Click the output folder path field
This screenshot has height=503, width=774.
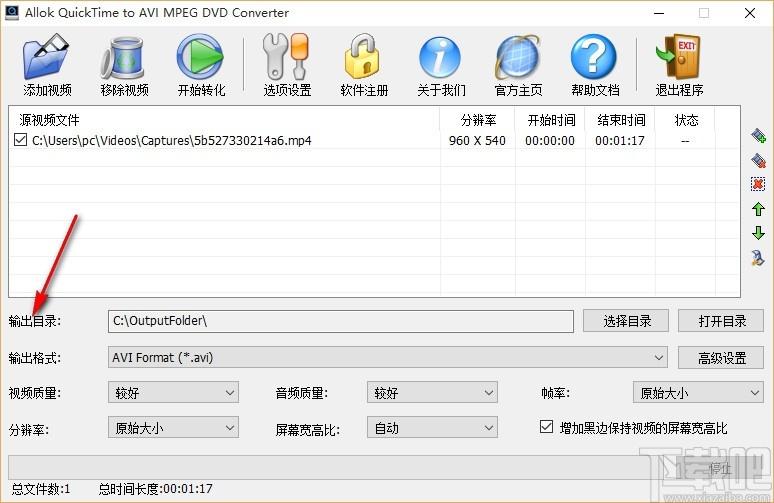341,321
